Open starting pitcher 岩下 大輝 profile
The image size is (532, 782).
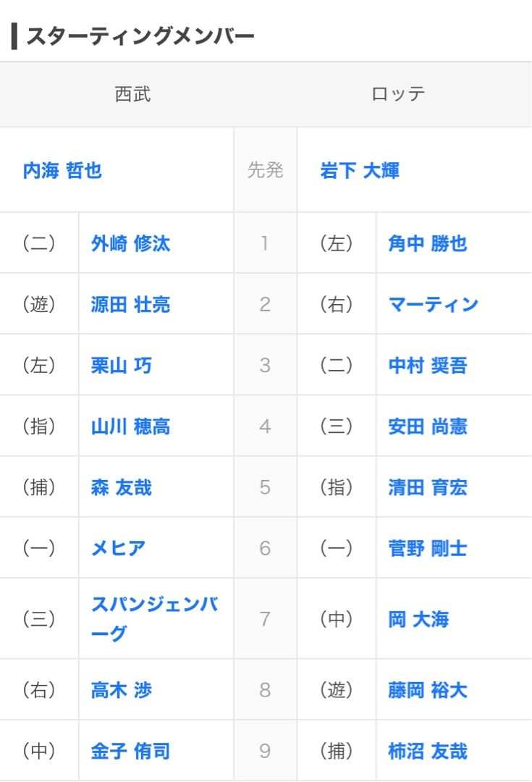(360, 171)
